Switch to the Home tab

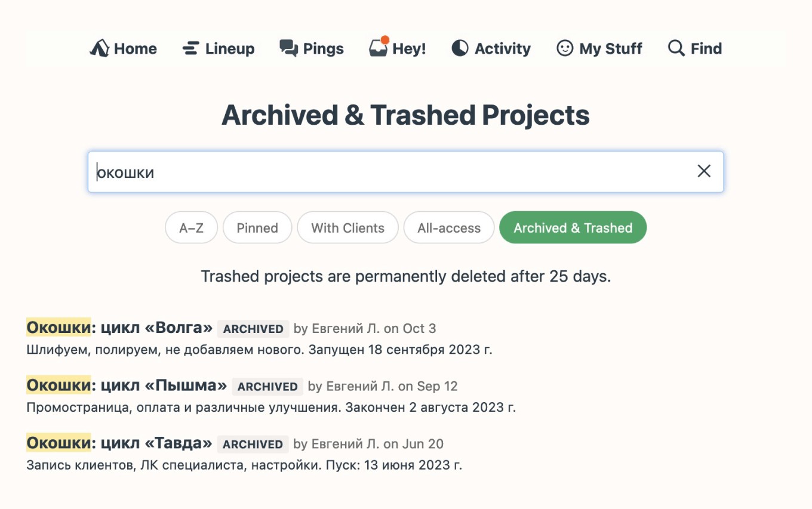pyautogui.click(x=124, y=48)
